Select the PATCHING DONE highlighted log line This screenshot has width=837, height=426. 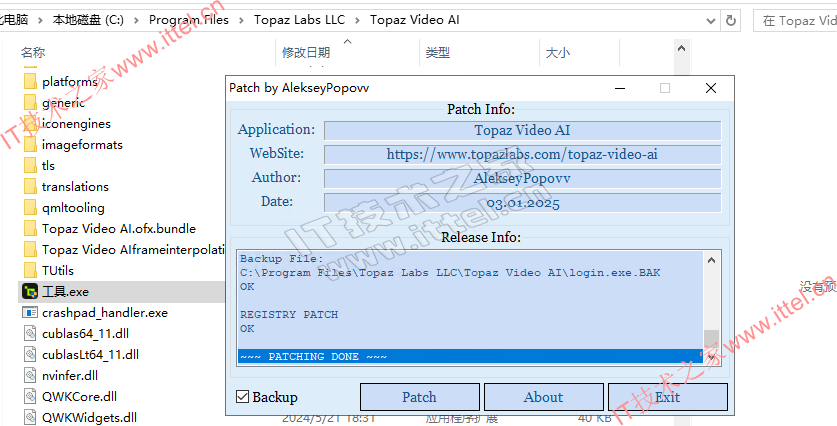point(470,357)
